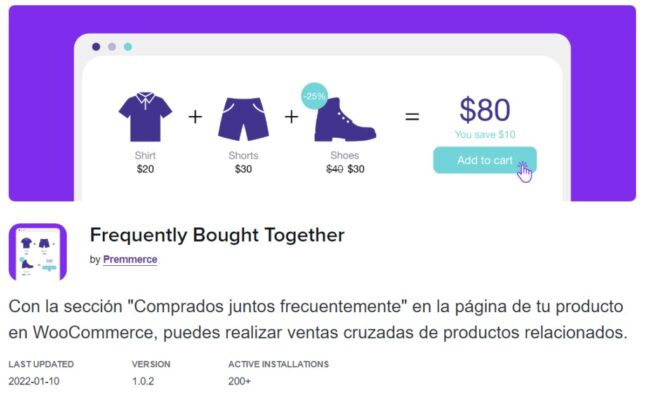
Task: Click the Frequently Bought Together plugin thumbnail
Action: (x=38, y=252)
